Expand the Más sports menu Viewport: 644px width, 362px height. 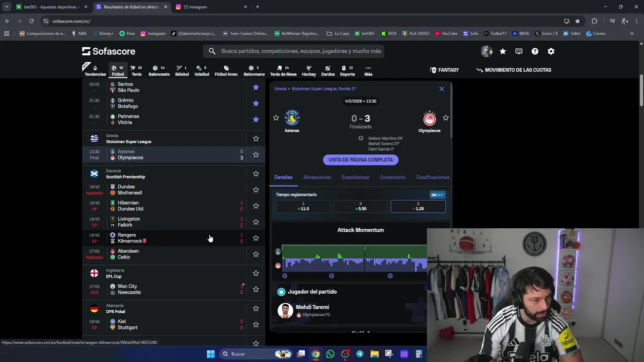click(368, 70)
